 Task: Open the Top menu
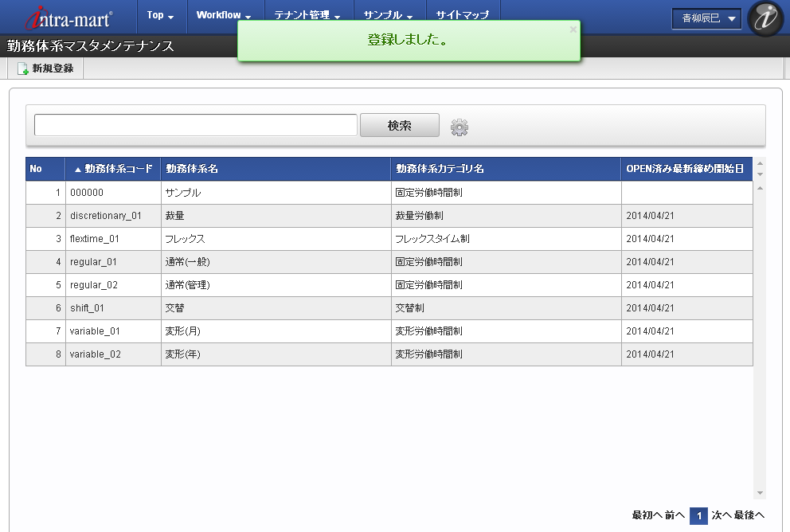(x=160, y=15)
